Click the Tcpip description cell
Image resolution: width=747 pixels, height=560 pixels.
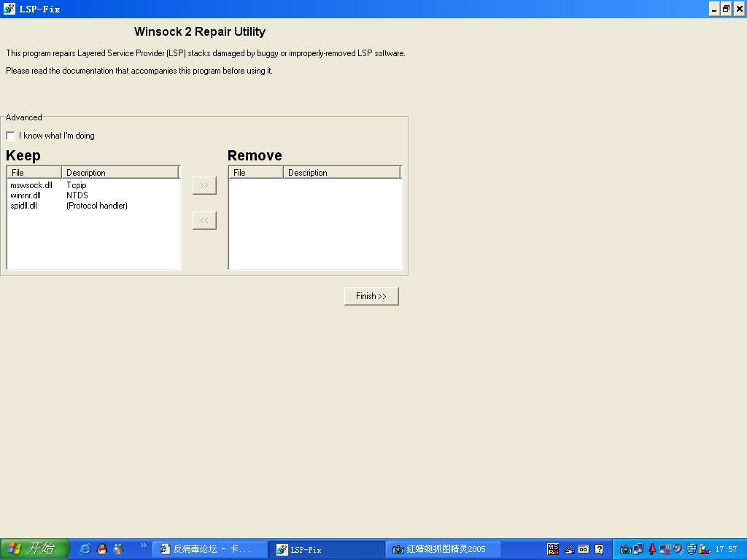(x=77, y=185)
